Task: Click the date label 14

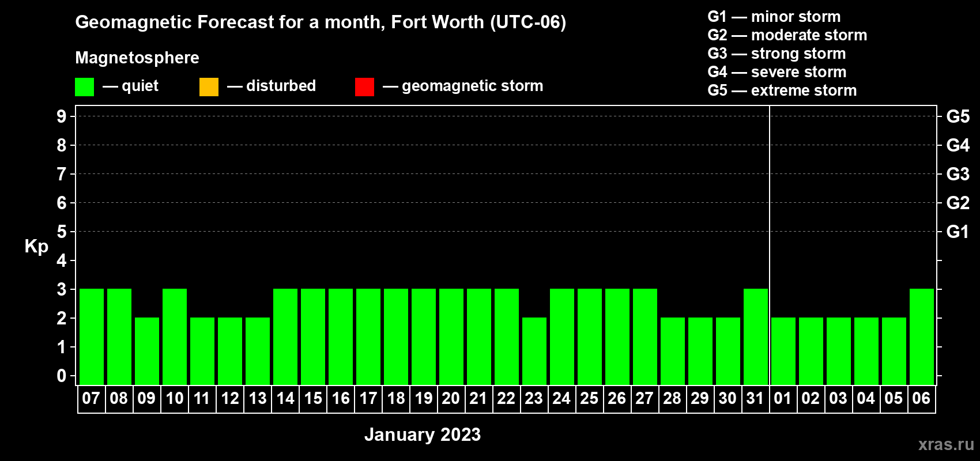Action: pos(285,399)
